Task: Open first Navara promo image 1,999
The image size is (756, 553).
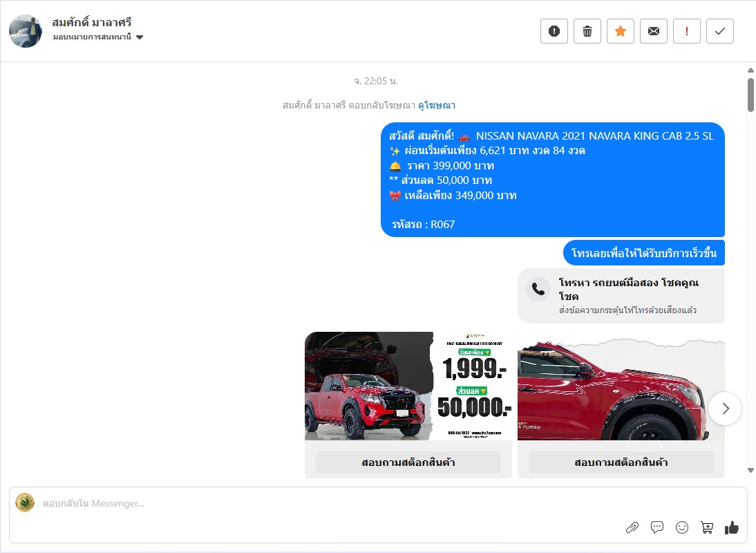Action: (x=408, y=386)
